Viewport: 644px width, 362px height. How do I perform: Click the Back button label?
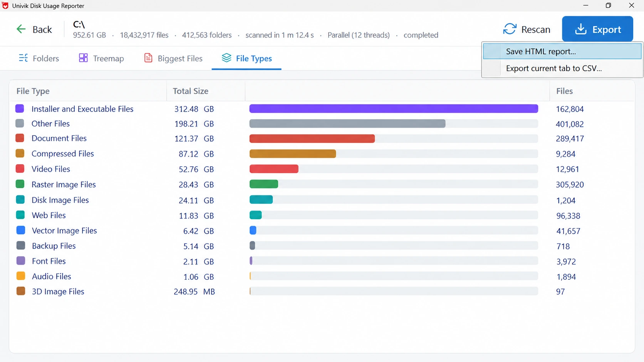(42, 30)
